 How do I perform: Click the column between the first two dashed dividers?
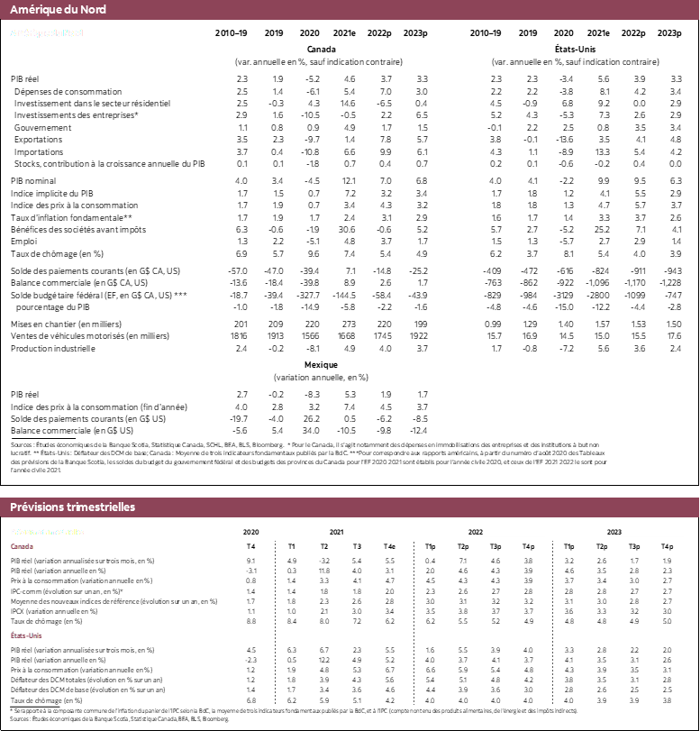tap(344, 622)
